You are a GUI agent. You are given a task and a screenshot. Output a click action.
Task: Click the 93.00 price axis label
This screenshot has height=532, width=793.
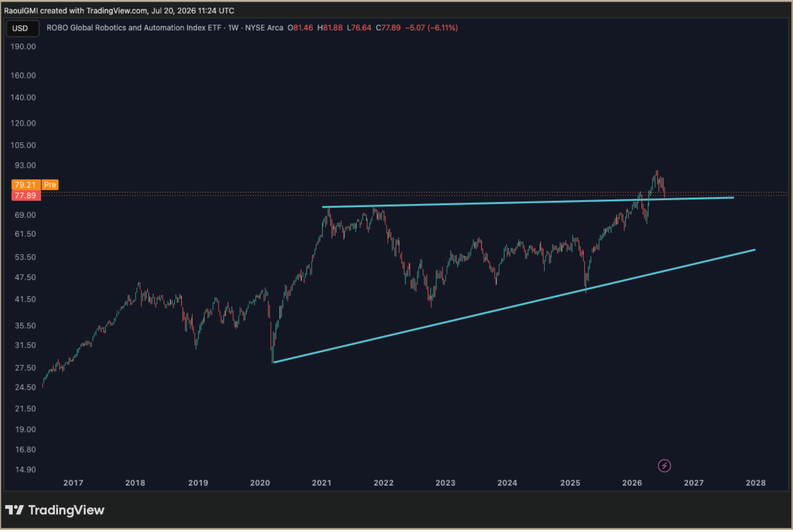(25, 166)
